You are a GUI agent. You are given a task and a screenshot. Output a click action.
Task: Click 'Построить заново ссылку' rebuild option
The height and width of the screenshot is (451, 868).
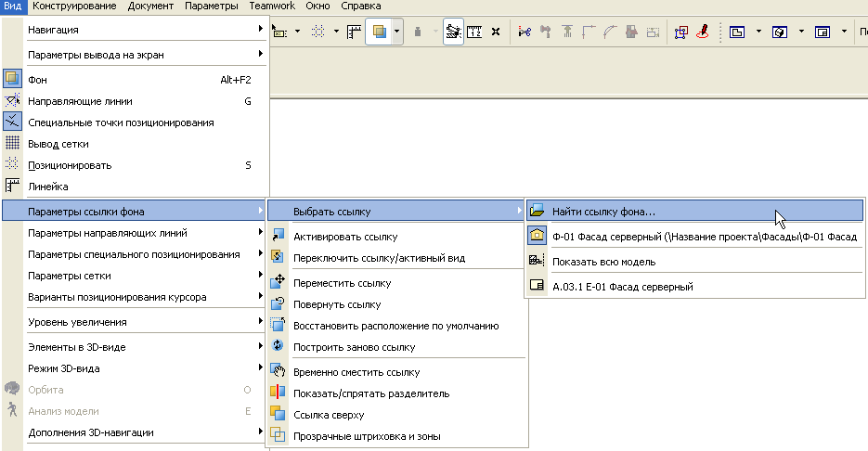click(x=354, y=347)
